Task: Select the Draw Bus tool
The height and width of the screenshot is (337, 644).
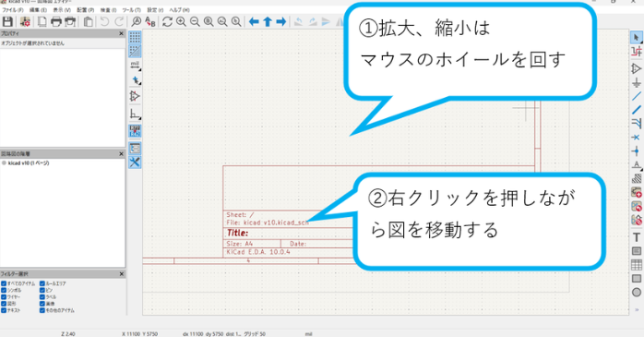Action: tap(637, 110)
